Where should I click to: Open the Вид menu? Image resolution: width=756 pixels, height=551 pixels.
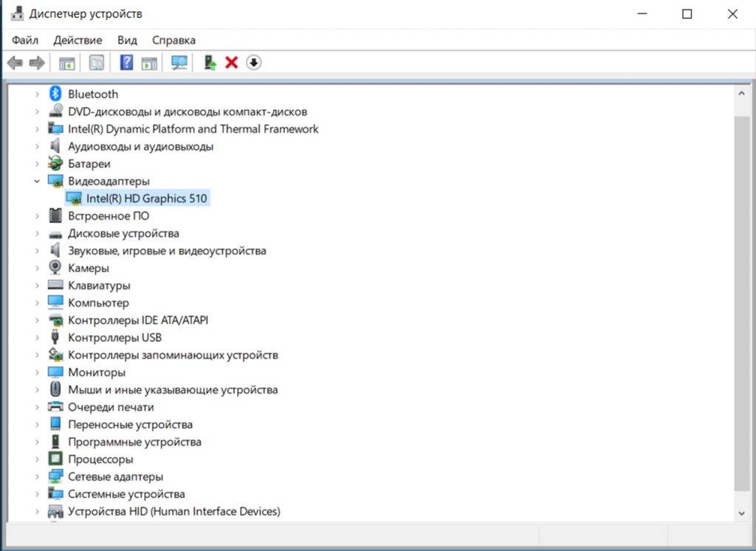(x=127, y=40)
